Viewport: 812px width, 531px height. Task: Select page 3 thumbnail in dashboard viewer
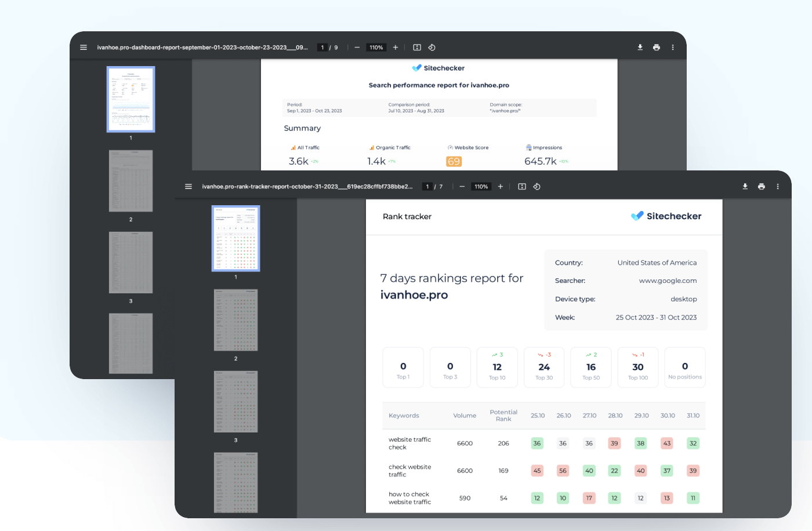(x=131, y=263)
